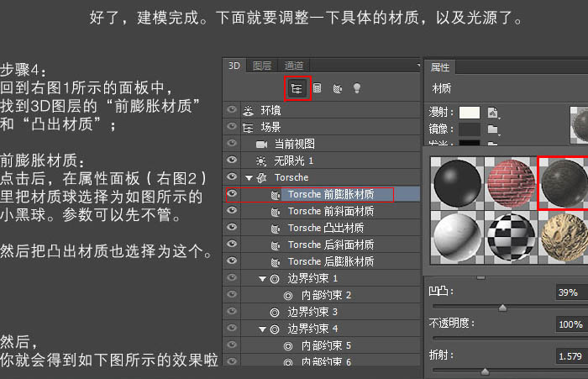Screen dimensions: 588x379
Task: Click constraint icon of 边界约束 4
Action: pos(275,329)
